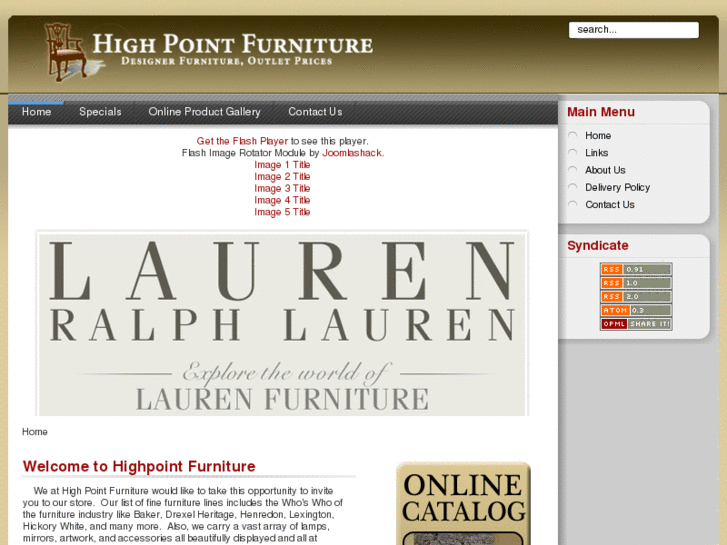727x545 pixels.
Task: Select the Home tab in navigation bar
Action: (36, 112)
